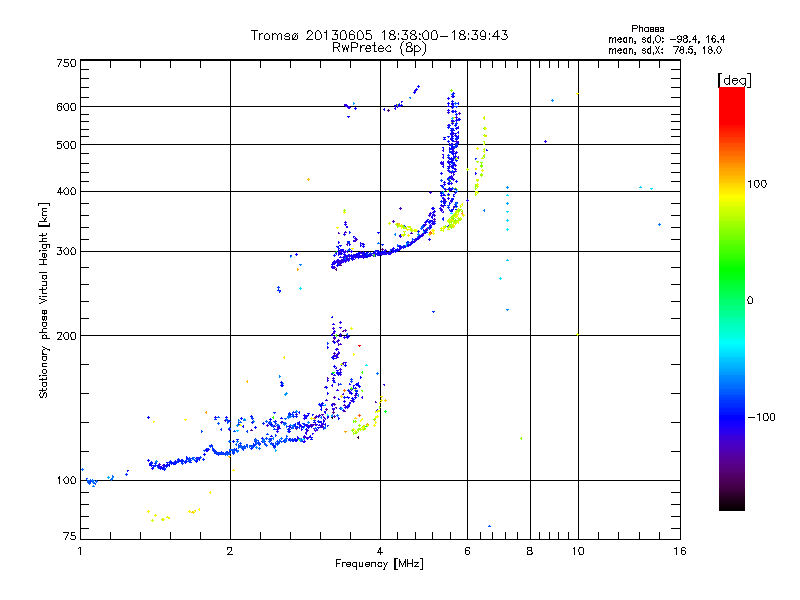Click the '100' colorbar tick label

click(x=757, y=184)
